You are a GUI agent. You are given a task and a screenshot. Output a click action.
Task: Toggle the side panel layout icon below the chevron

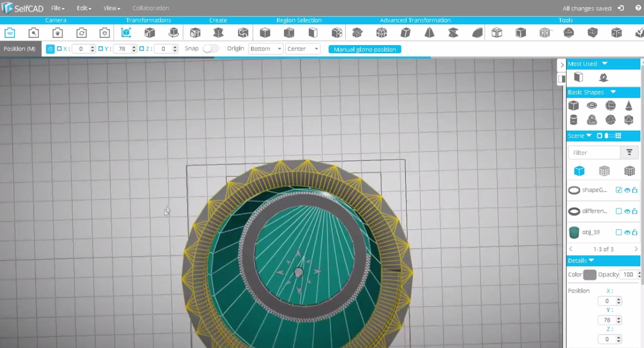[x=562, y=78]
